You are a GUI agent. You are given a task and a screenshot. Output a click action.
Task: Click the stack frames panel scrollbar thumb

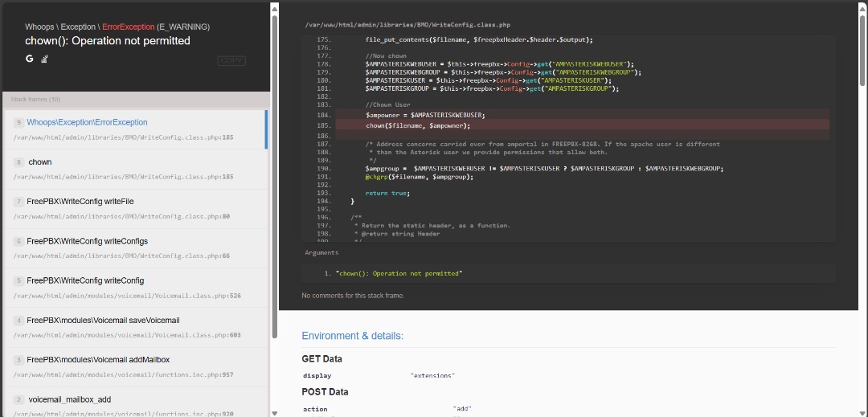tap(274, 177)
